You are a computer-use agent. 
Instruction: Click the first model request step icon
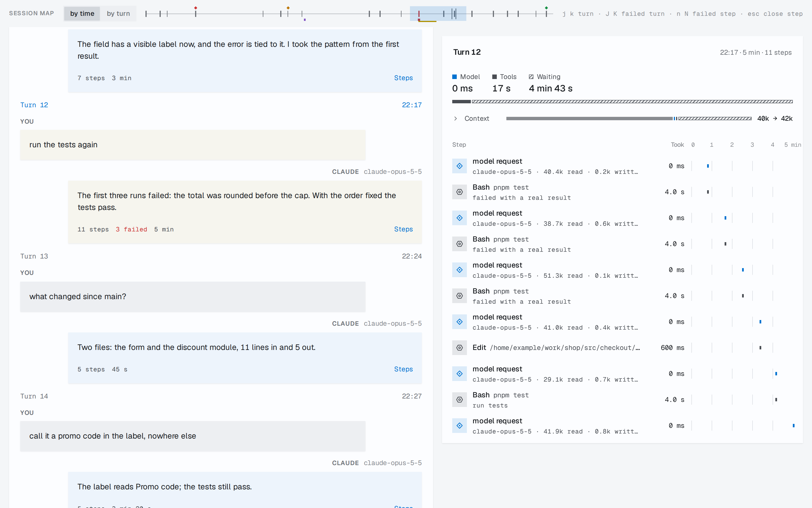pyautogui.click(x=459, y=166)
